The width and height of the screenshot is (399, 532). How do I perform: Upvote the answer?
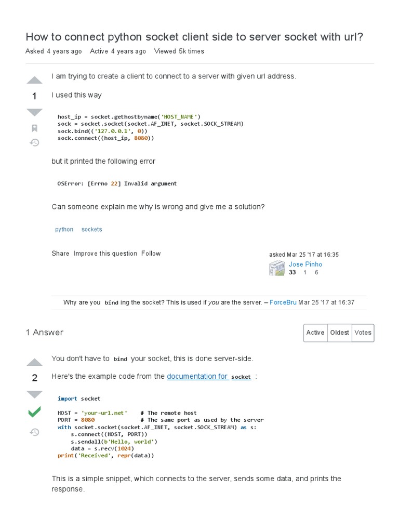click(34, 362)
